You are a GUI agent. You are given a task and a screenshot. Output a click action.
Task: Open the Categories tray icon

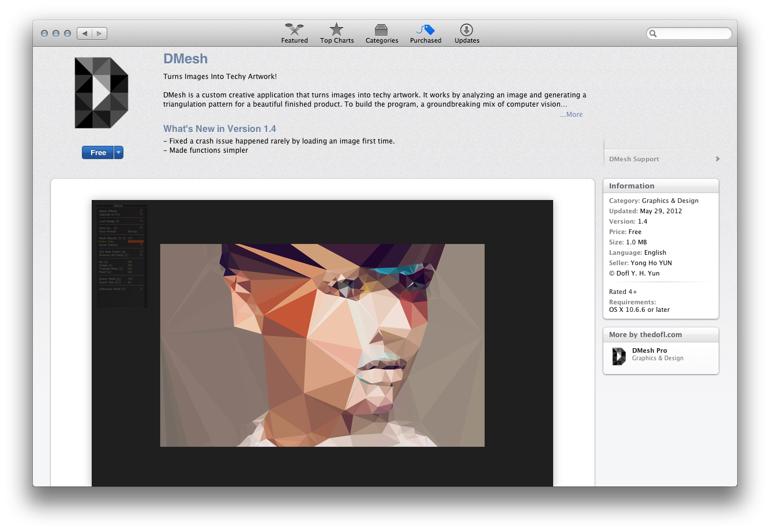[x=381, y=30]
